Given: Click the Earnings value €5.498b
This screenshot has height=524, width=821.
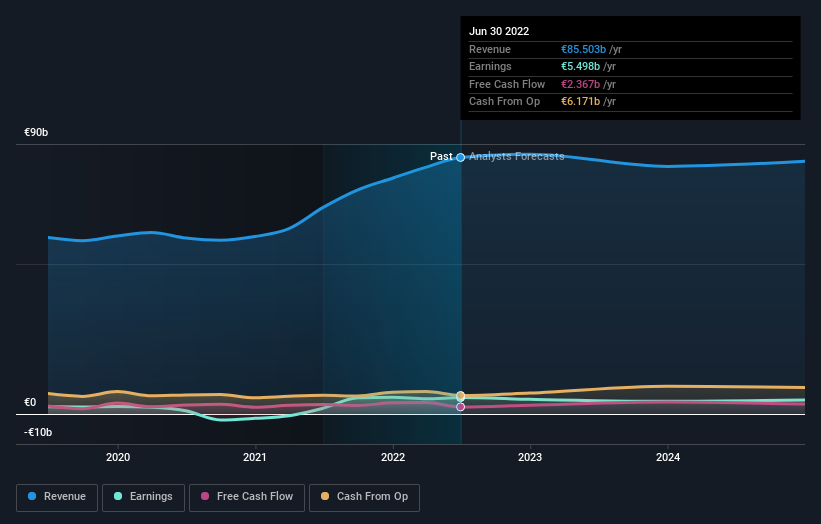Looking at the screenshot, I should 580,66.
